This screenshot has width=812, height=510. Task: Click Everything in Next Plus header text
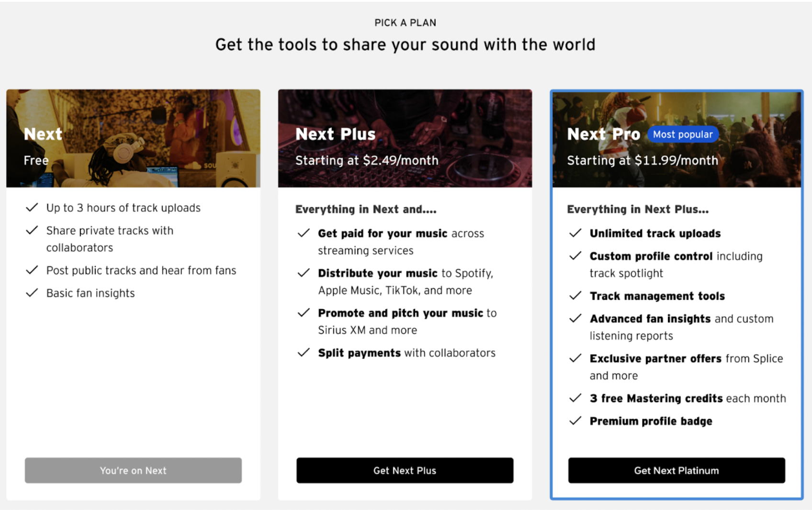637,209
